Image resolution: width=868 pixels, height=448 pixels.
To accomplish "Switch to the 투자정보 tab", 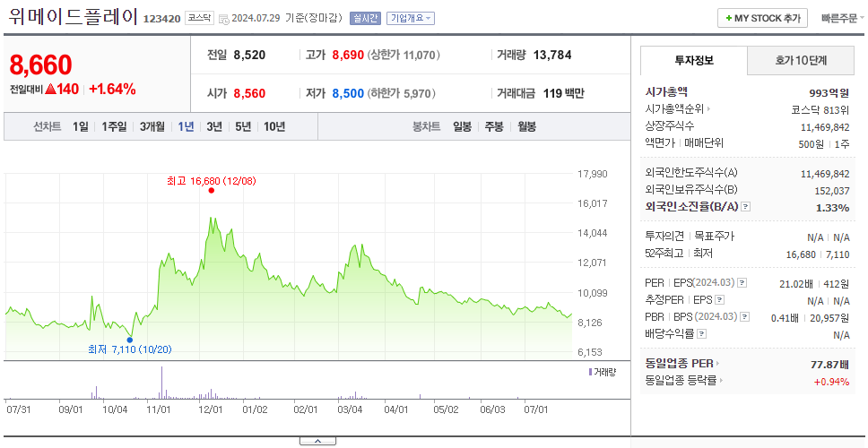I will tap(694, 61).
